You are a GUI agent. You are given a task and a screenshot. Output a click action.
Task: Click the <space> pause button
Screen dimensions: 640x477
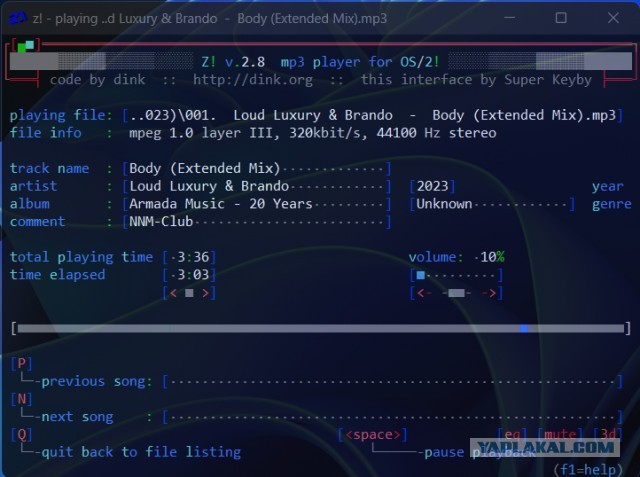[373, 435]
